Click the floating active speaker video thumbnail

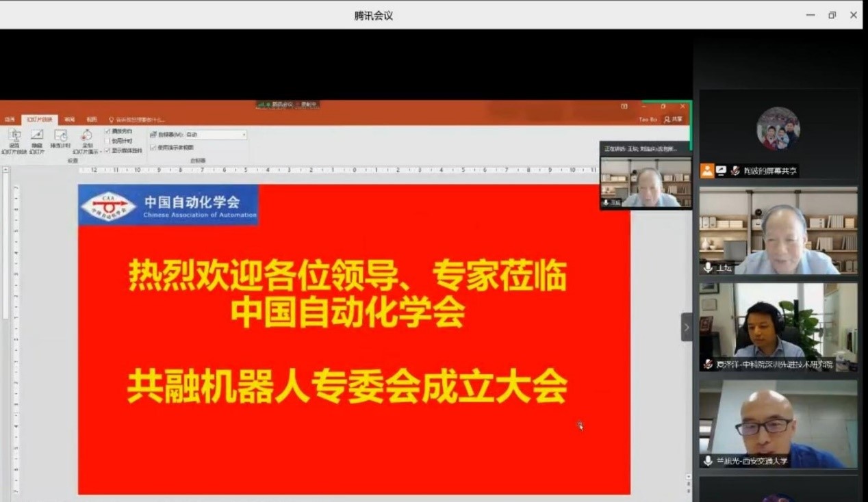(x=646, y=182)
